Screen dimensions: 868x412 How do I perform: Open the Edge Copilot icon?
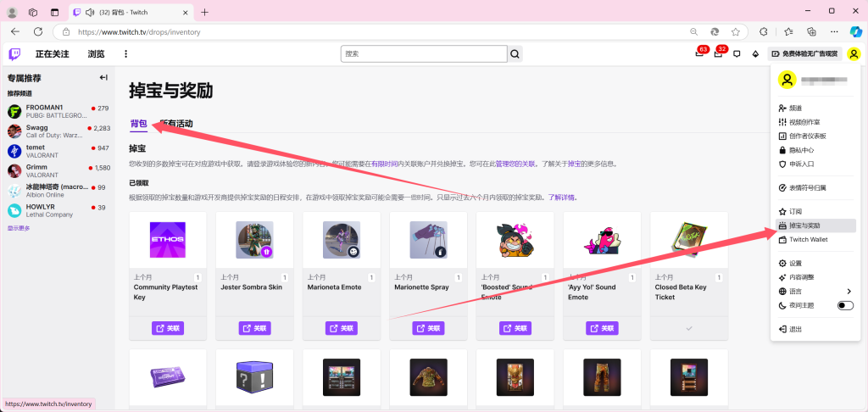point(856,31)
